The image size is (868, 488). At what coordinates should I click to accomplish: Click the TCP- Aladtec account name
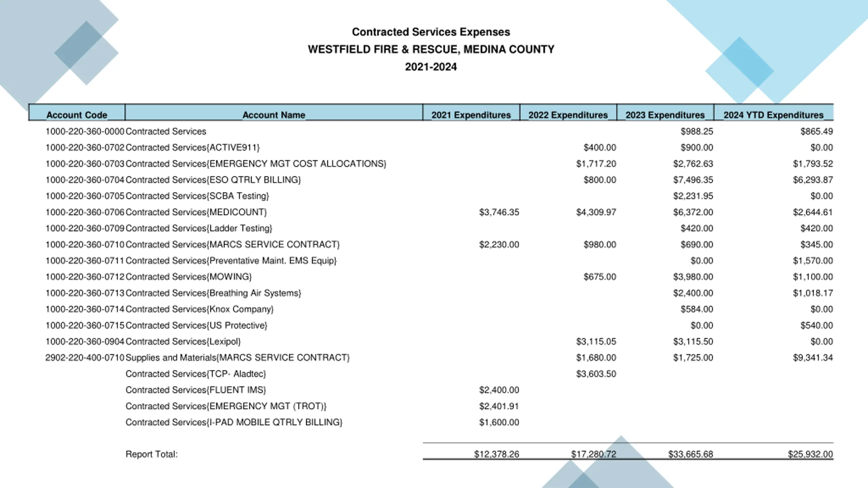point(196,374)
